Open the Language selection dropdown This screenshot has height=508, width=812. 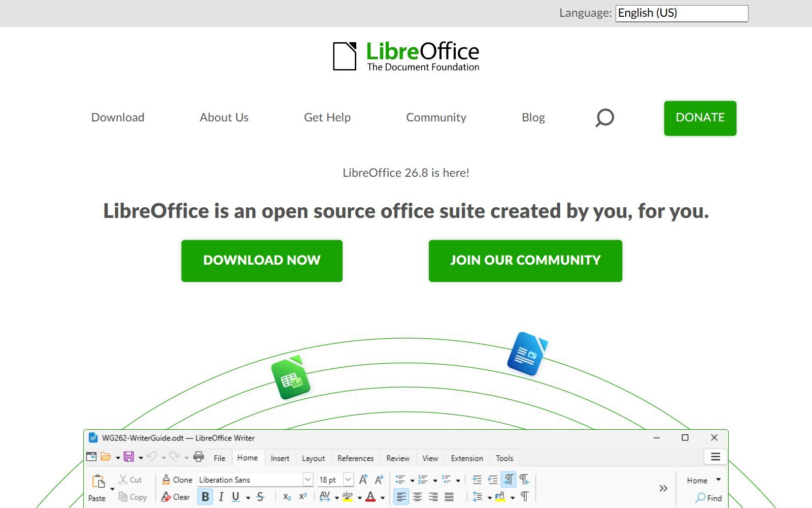point(682,13)
